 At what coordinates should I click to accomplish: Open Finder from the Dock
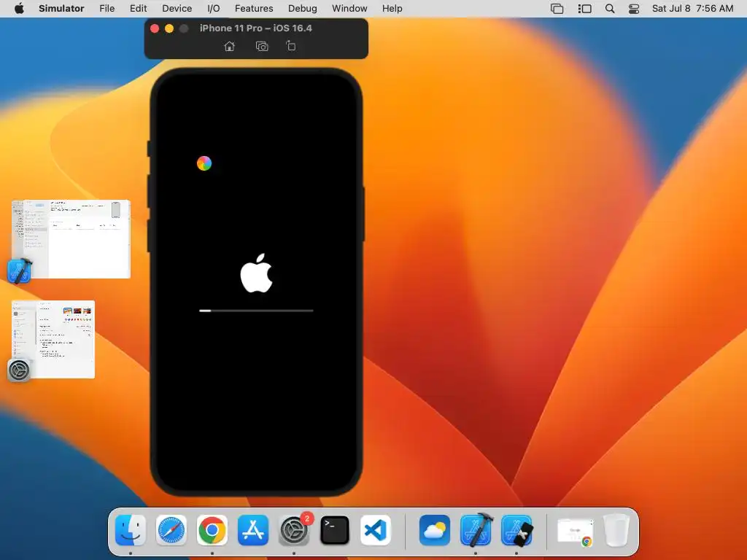tap(131, 530)
